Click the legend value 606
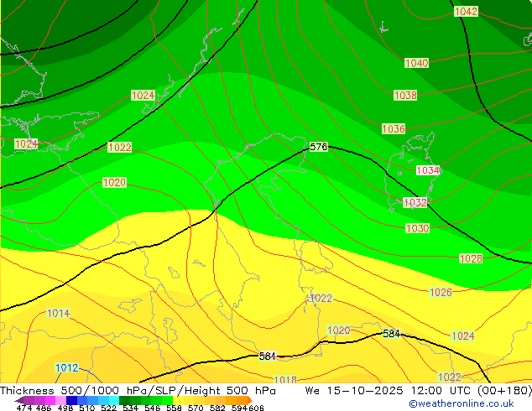Screen dimensions: 532x411 pyautogui.click(x=255, y=408)
